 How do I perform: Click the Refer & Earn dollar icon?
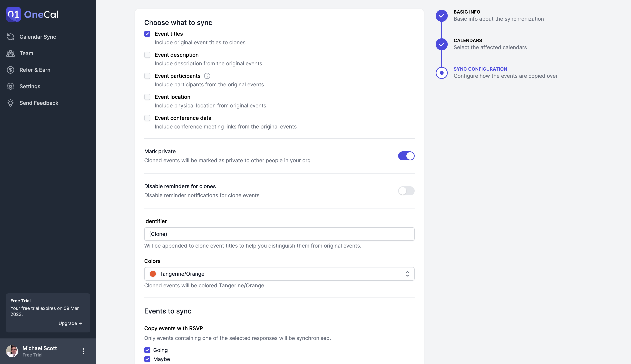11,70
